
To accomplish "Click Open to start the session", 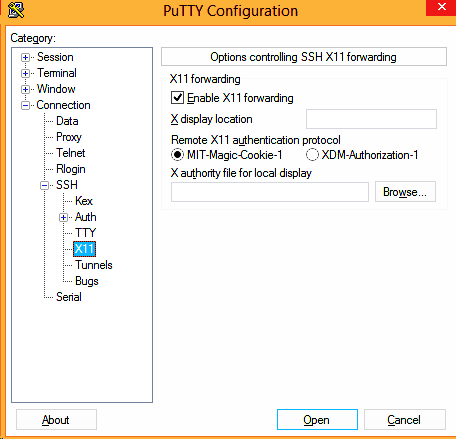I will (x=317, y=420).
